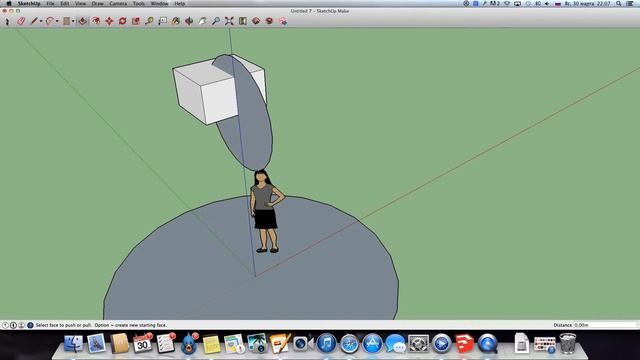Screen dimensions: 640x360
Task: Choose the Zoom magnifier tool
Action: pyautogui.click(x=216, y=21)
